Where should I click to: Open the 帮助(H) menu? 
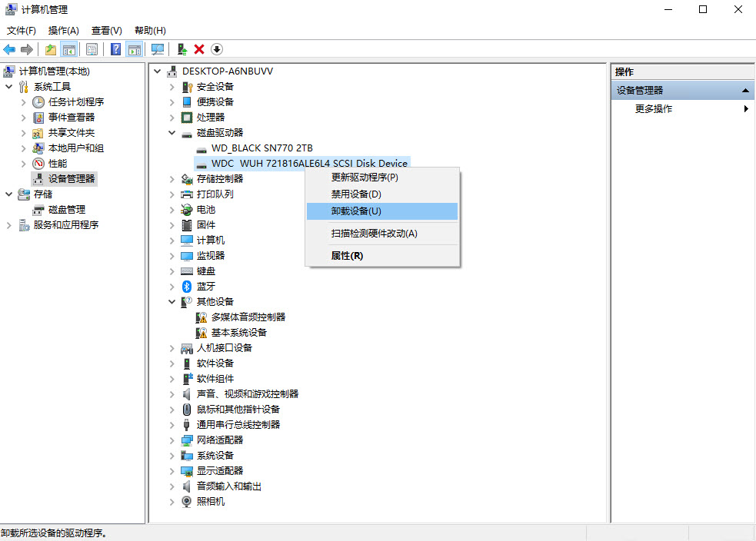[x=150, y=30]
